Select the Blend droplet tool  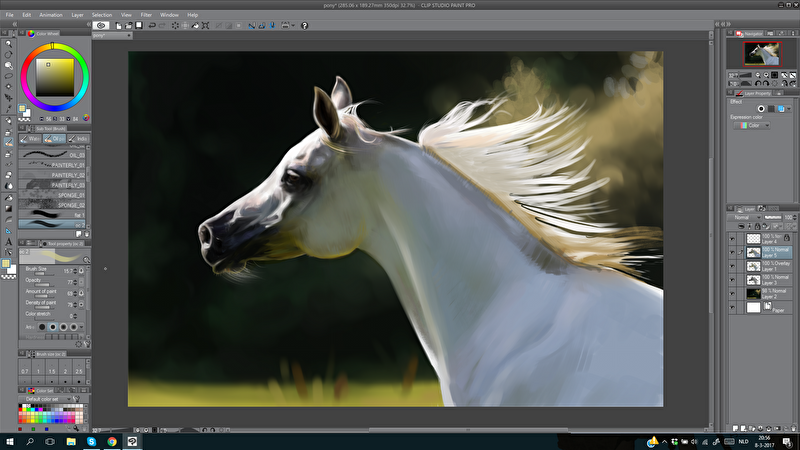point(8,186)
